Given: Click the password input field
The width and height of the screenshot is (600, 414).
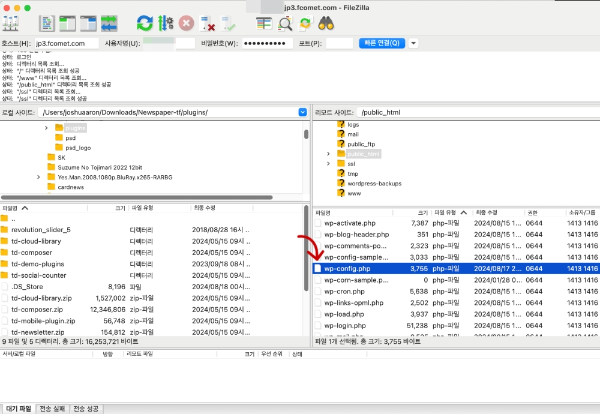Looking at the screenshot, I should pyautogui.click(x=267, y=44).
